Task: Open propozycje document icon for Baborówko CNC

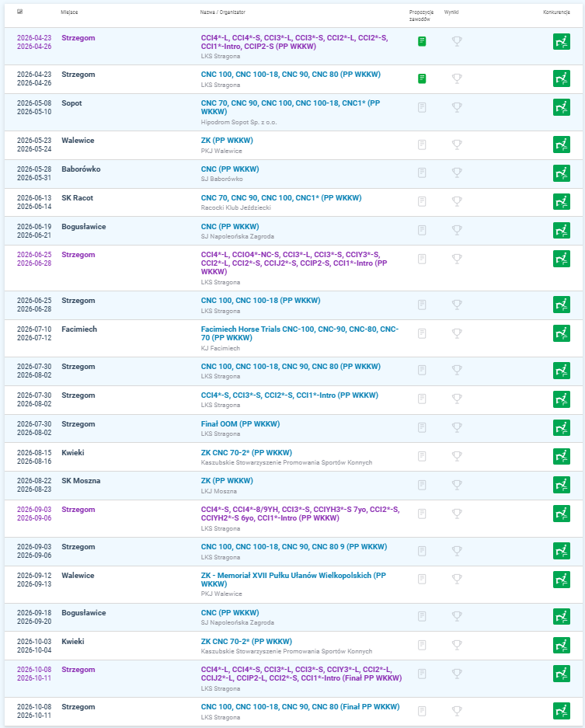Action: coord(422,173)
